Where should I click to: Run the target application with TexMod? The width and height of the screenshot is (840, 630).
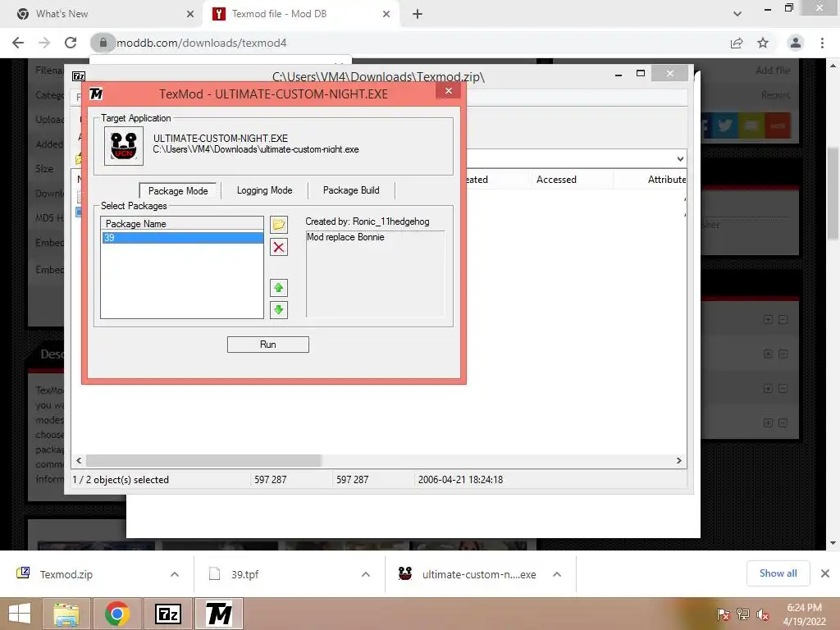(x=268, y=345)
